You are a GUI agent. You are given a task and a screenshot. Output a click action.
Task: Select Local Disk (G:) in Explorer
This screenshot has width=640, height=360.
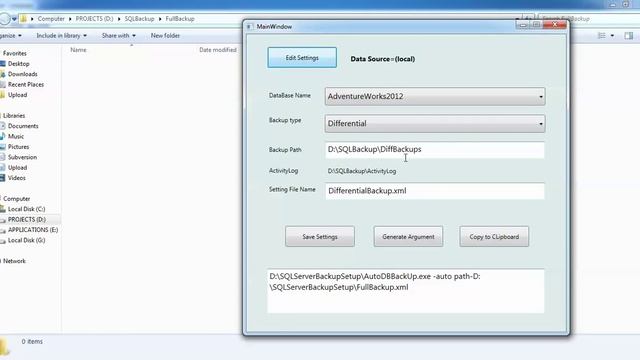pyautogui.click(x=27, y=240)
